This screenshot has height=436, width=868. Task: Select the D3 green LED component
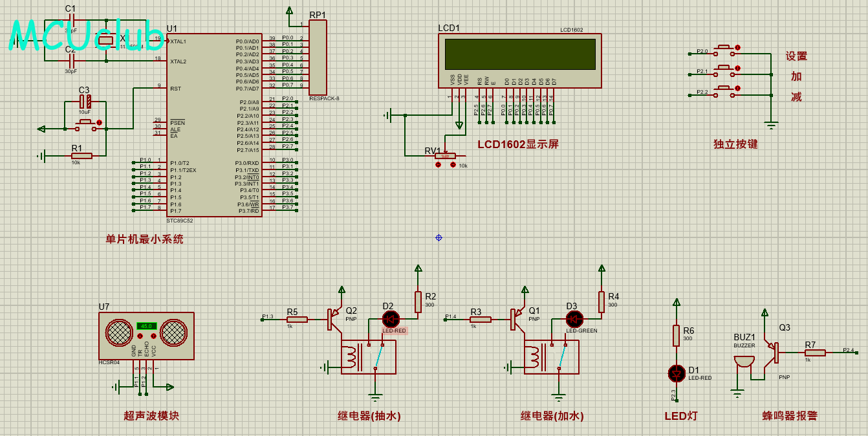pyautogui.click(x=574, y=318)
